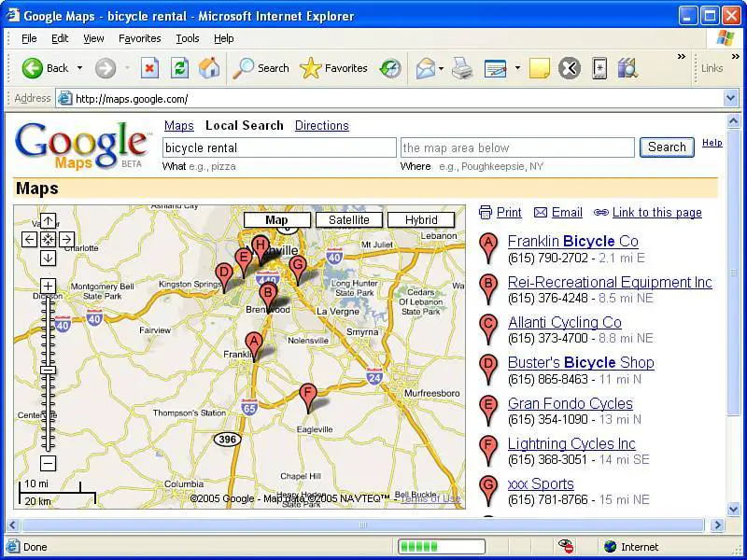Click marker B icon beside Rei-Recreational listing
This screenshot has height=560, width=747.
coord(488,288)
